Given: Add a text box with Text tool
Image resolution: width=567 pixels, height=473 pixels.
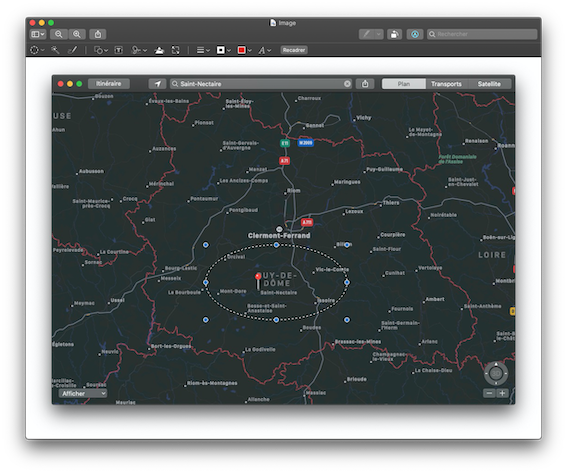Looking at the screenshot, I should click(x=119, y=50).
